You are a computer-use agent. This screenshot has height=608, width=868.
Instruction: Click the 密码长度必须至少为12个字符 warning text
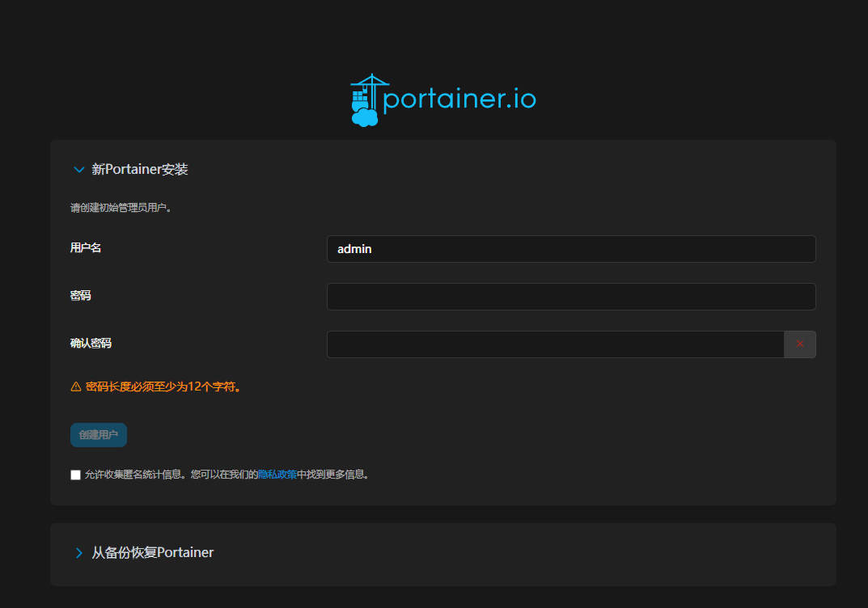163,386
